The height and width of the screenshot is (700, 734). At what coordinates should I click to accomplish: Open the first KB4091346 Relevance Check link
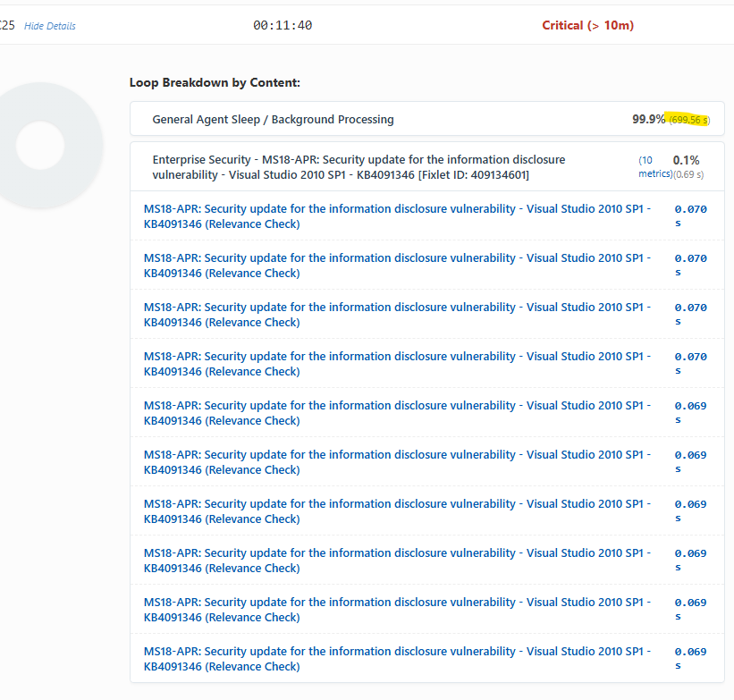pyautogui.click(x=397, y=216)
